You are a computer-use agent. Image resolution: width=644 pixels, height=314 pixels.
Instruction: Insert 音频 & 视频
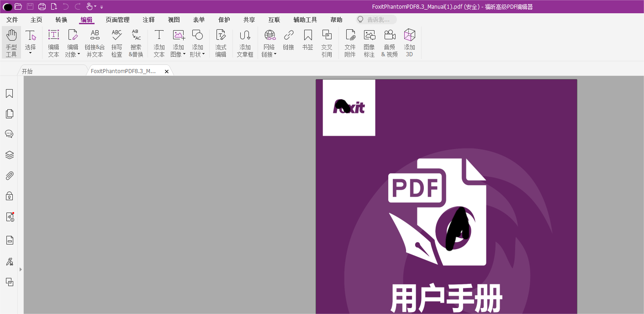click(390, 43)
